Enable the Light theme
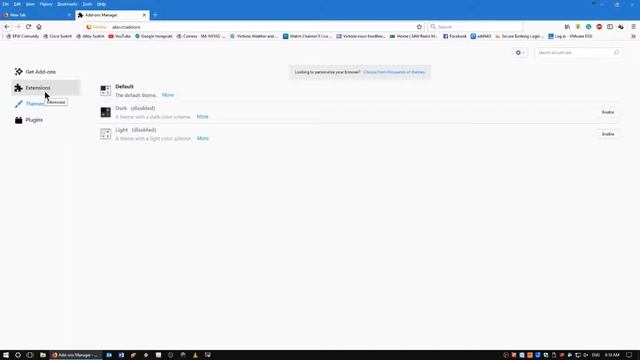This screenshot has height=360, width=640. pos(608,134)
